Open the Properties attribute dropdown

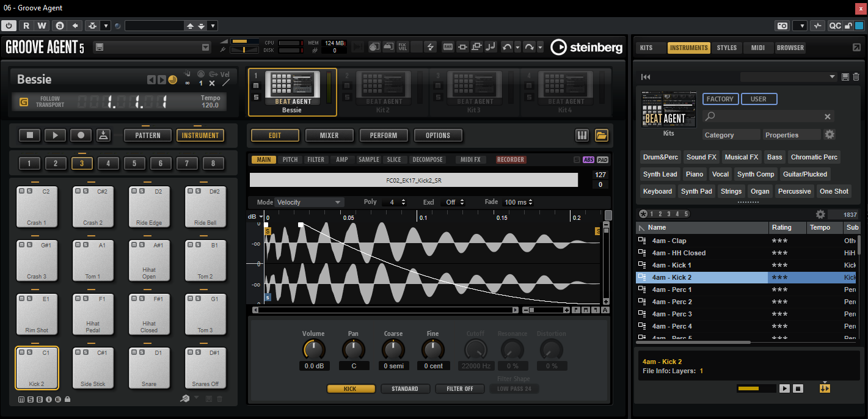pos(792,135)
